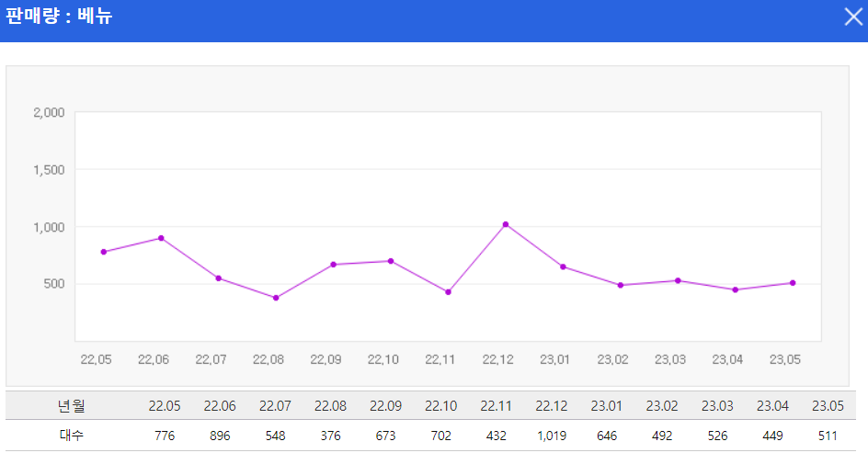Viewport: 868px width, 453px height.
Task: Click the 대수 row header
Action: pos(72,436)
